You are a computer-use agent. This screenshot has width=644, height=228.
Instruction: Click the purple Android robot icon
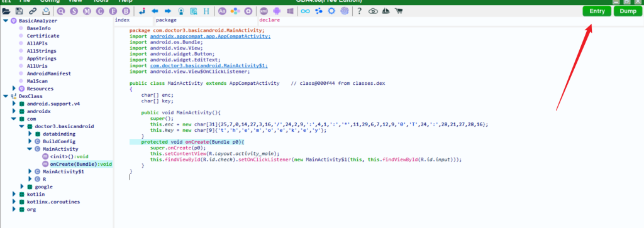tap(277, 11)
